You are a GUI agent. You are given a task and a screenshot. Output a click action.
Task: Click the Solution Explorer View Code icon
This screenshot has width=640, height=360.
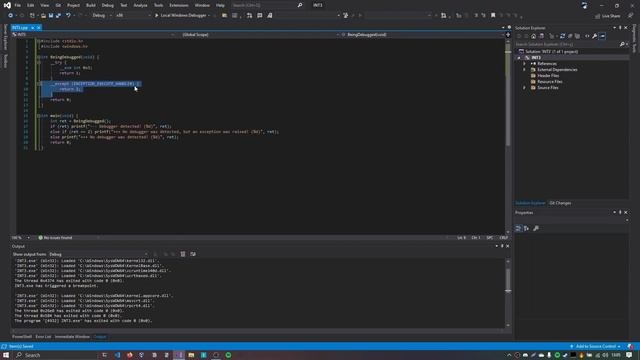(x=587, y=36)
